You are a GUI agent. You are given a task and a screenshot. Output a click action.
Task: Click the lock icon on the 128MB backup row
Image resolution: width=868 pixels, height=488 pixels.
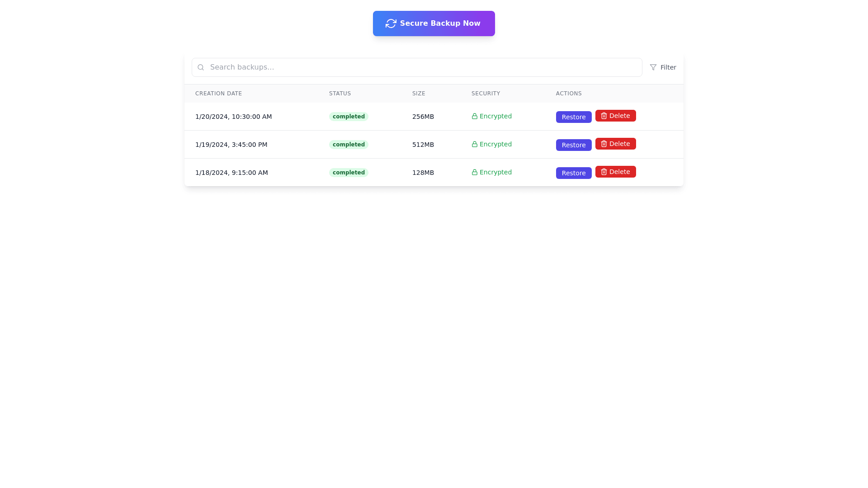(474, 172)
